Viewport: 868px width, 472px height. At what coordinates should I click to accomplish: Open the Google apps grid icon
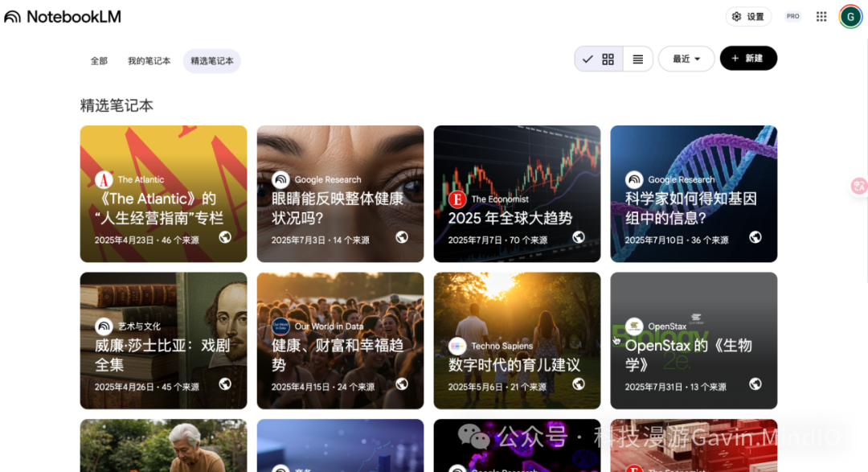[x=821, y=17]
